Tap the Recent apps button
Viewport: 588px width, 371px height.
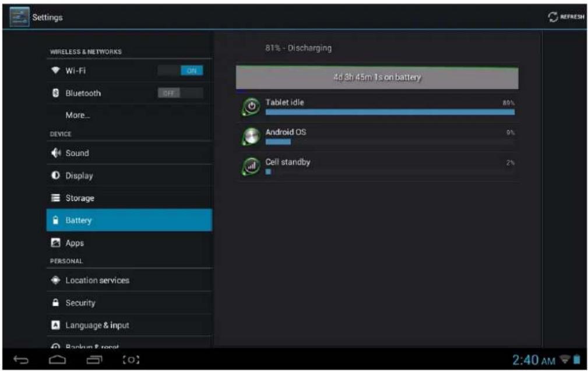coord(94,360)
